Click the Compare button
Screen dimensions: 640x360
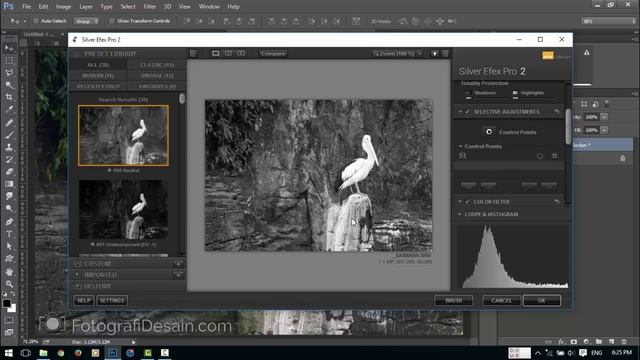pos(273,53)
